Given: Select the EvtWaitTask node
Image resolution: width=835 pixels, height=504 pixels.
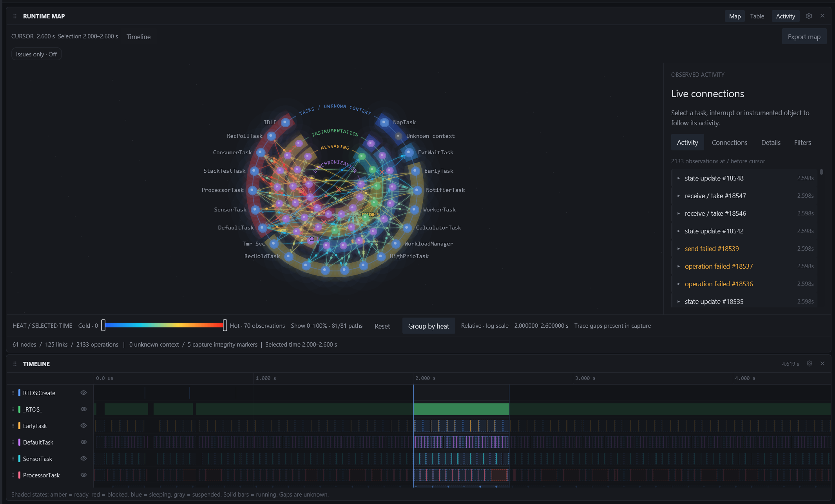Looking at the screenshot, I should pyautogui.click(x=409, y=152).
